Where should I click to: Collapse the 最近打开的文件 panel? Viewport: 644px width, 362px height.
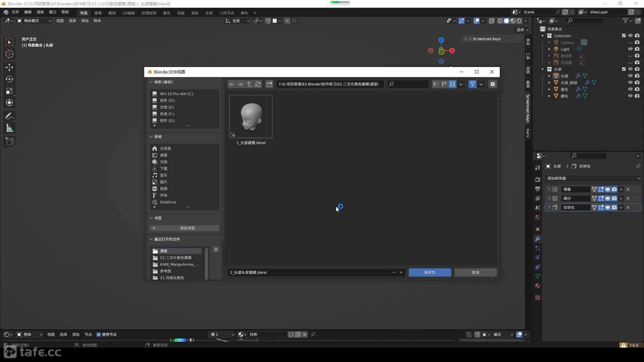pyautogui.click(x=151, y=239)
